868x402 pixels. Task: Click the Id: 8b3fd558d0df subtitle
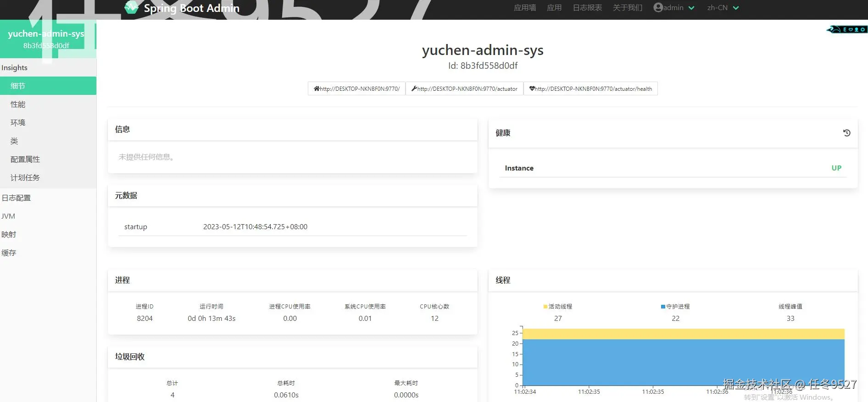(483, 66)
